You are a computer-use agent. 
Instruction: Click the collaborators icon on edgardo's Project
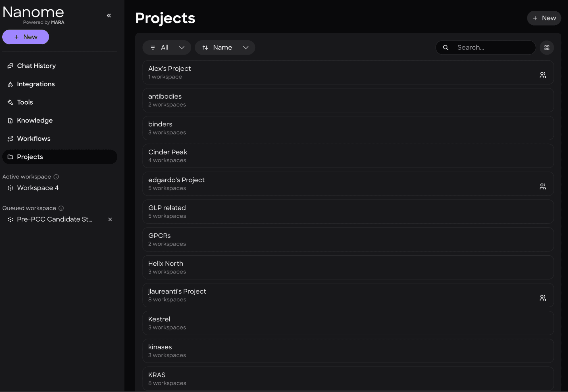coord(543,186)
